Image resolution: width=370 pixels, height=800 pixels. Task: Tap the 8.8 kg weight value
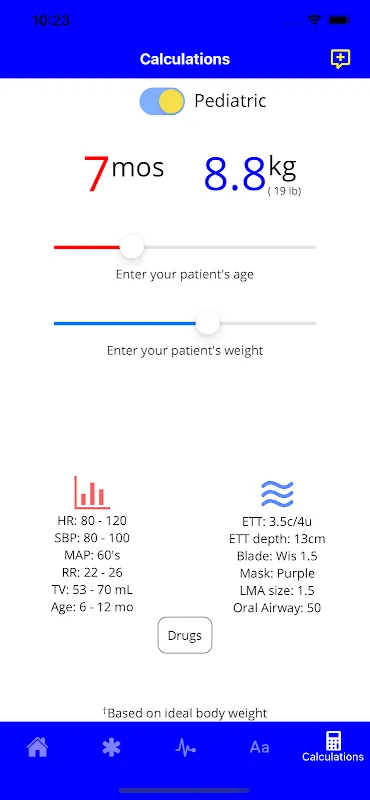[252, 173]
